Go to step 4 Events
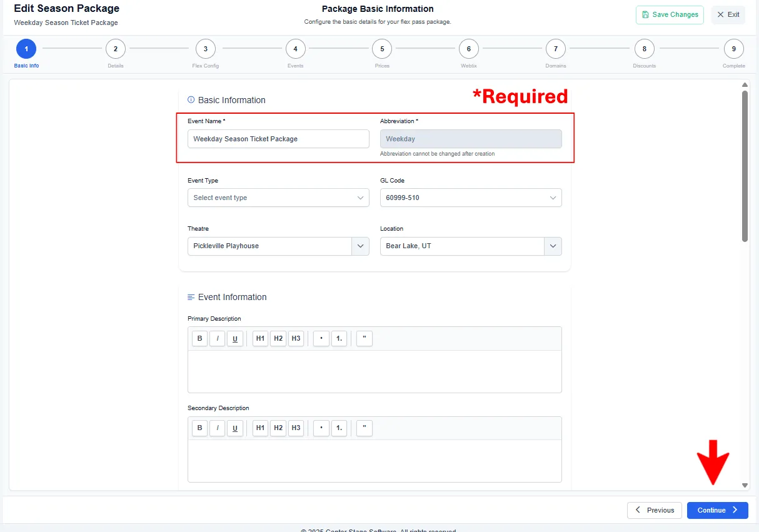Image resolution: width=759 pixels, height=532 pixels. [296, 49]
